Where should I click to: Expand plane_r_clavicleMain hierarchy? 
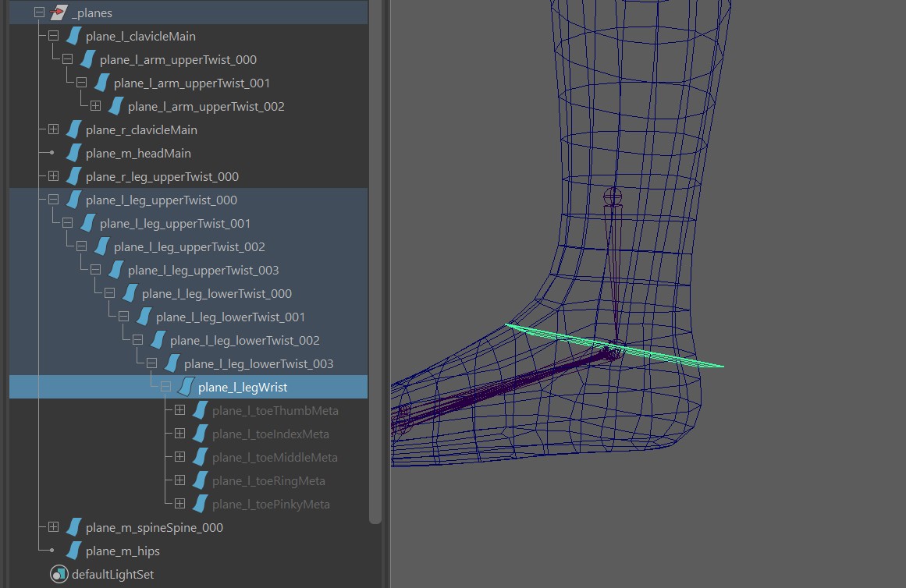53,129
